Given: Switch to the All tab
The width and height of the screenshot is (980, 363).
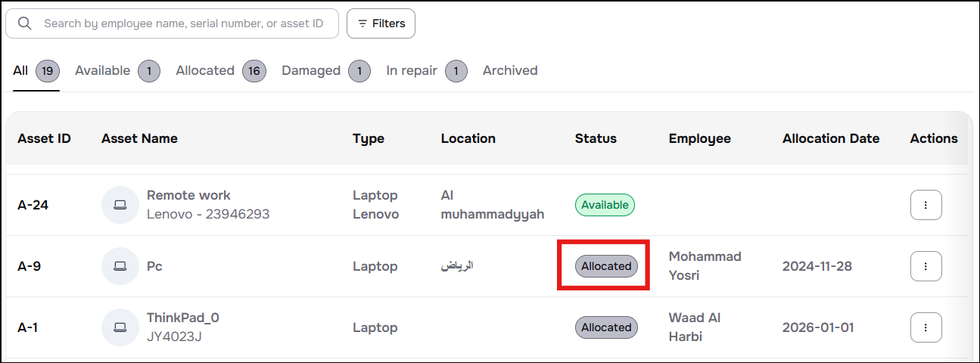Looking at the screenshot, I should click(20, 70).
